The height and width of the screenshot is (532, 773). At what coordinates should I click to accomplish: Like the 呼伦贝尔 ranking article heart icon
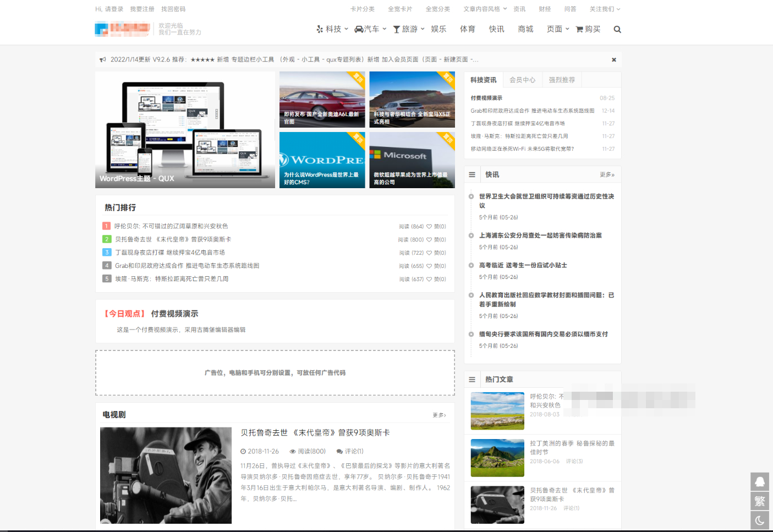coord(429,227)
